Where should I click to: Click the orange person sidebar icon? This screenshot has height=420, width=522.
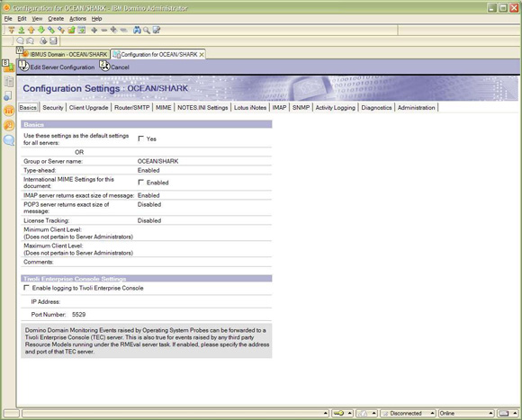9,125
